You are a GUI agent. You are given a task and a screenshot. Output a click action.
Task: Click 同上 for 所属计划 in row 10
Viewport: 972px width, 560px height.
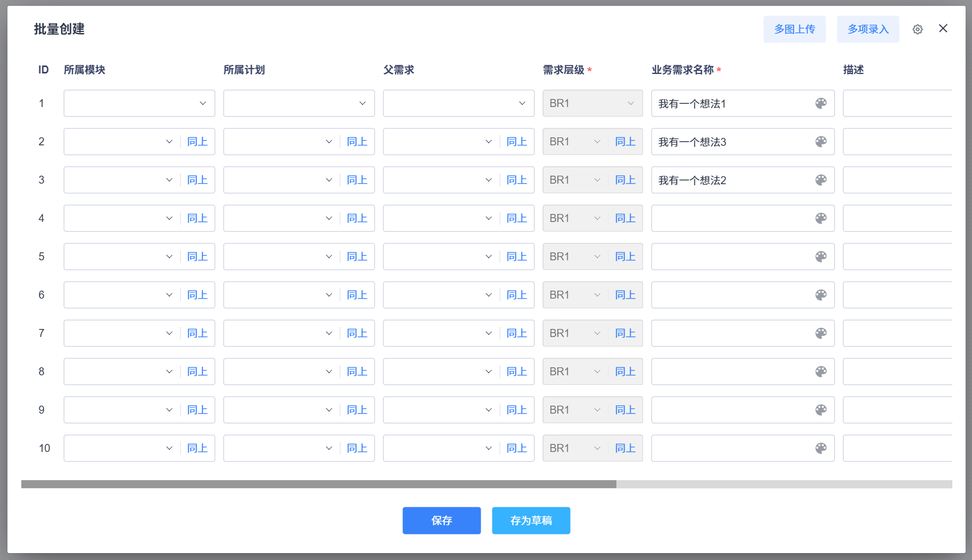tap(357, 448)
